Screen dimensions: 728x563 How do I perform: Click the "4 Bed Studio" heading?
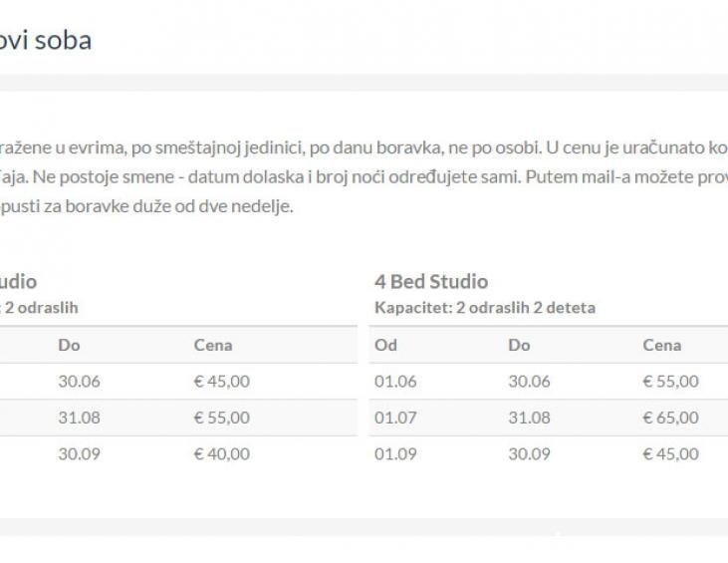click(431, 281)
